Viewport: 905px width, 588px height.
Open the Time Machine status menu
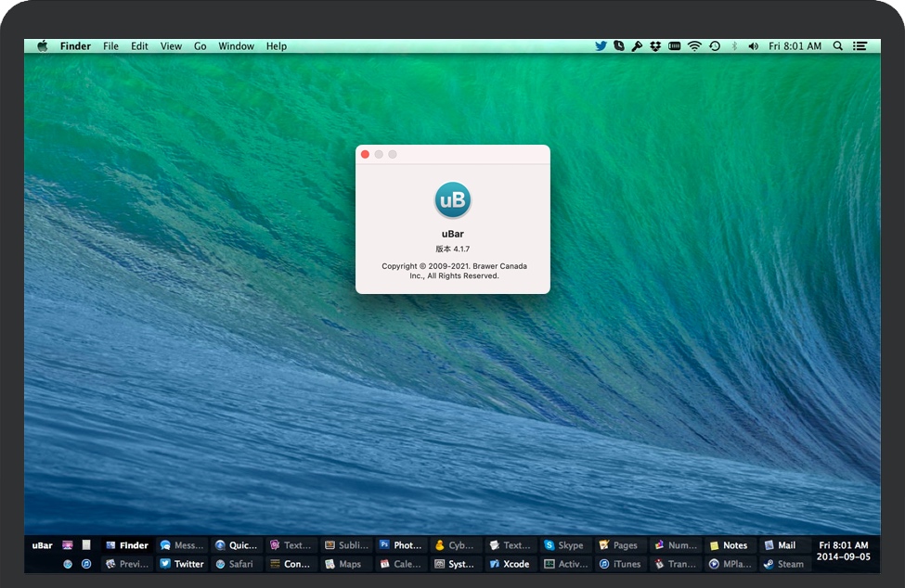click(x=715, y=46)
